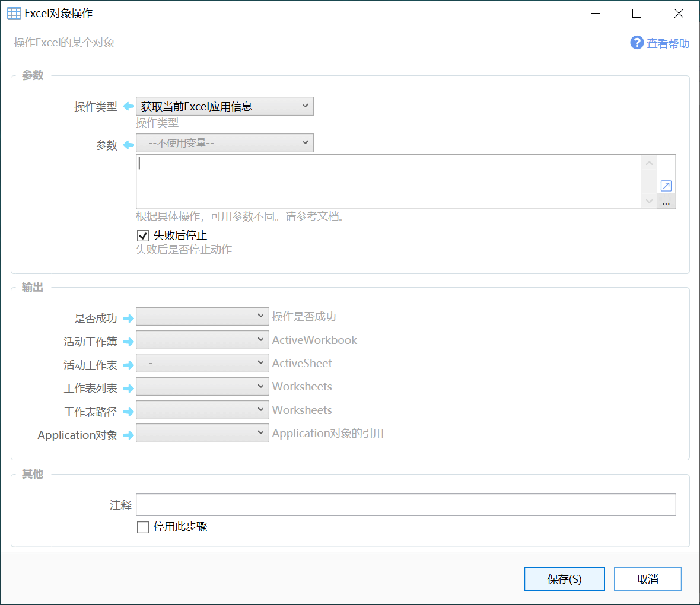
Task: Click the Excel grid icon in title bar
Action: [x=14, y=14]
